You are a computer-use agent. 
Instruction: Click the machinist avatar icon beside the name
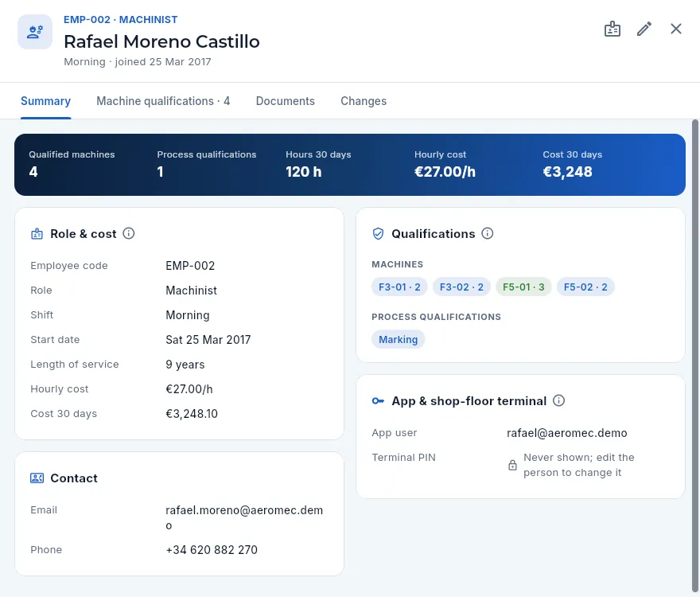click(x=35, y=32)
